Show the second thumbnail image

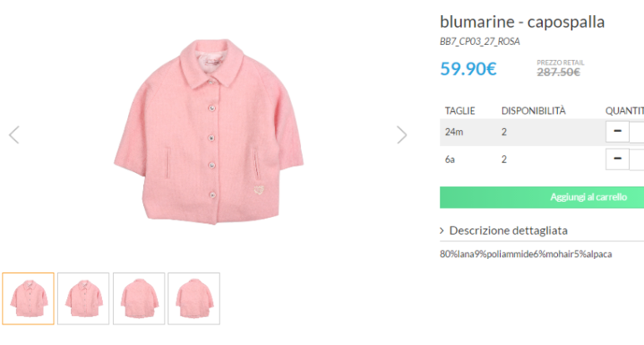[83, 298]
